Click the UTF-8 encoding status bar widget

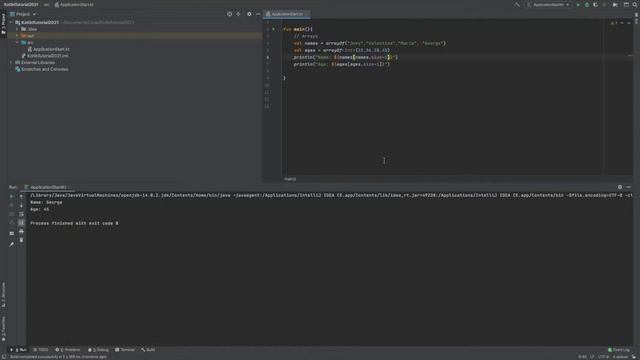coord(603,357)
